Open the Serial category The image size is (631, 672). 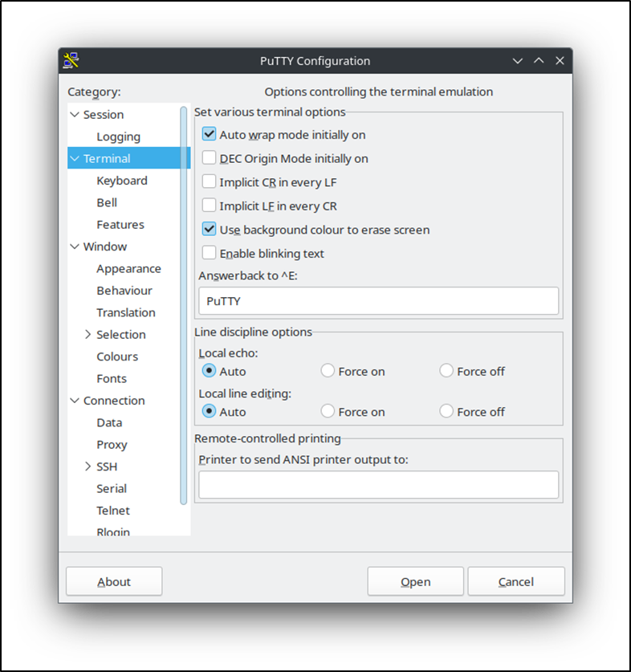(112, 489)
